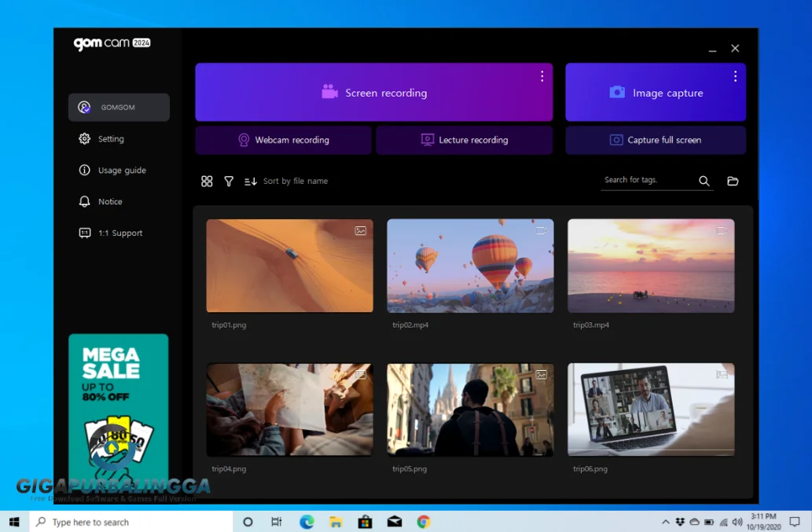Open the trip02.mp4 hot air balloon thumbnail
Viewport: 812px width, 532px height.
[470, 266]
